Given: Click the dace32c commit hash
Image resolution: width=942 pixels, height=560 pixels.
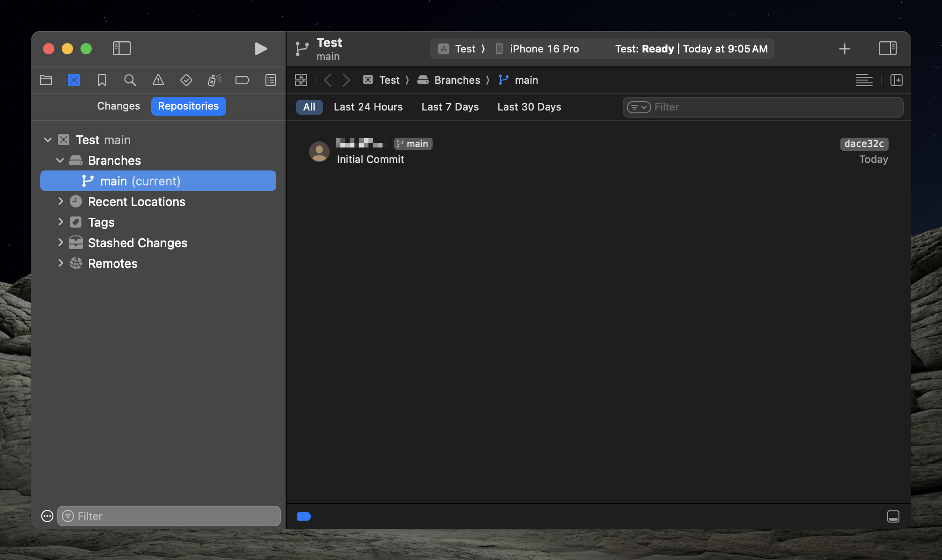Looking at the screenshot, I should (x=864, y=144).
